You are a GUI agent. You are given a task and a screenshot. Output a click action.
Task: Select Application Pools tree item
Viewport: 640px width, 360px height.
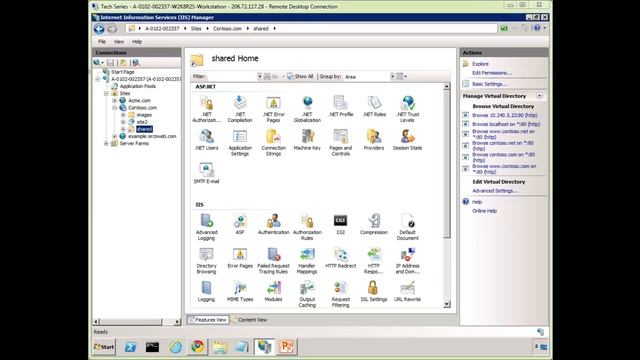pyautogui.click(x=138, y=86)
